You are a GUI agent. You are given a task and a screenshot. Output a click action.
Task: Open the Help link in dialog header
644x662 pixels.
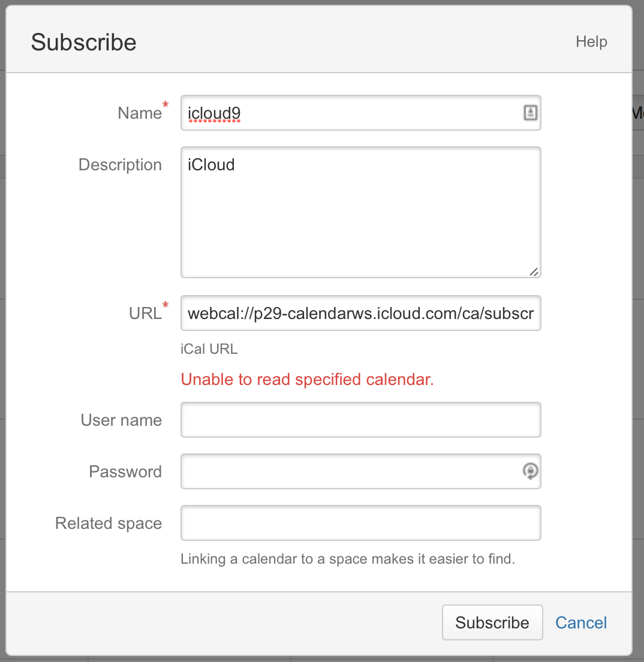[591, 41]
